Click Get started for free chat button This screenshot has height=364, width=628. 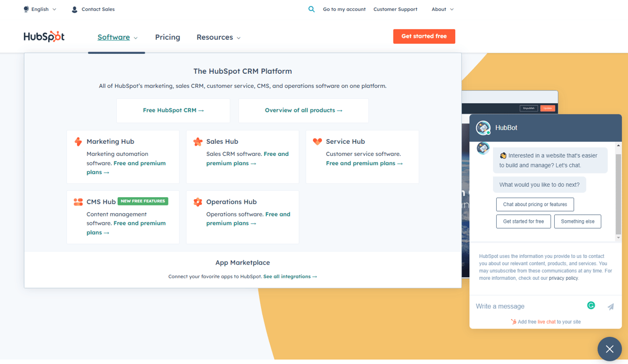pyautogui.click(x=523, y=221)
